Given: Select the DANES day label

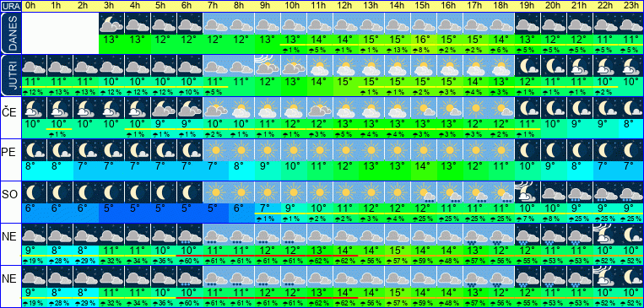Looking at the screenshot, I should click(x=10, y=33).
